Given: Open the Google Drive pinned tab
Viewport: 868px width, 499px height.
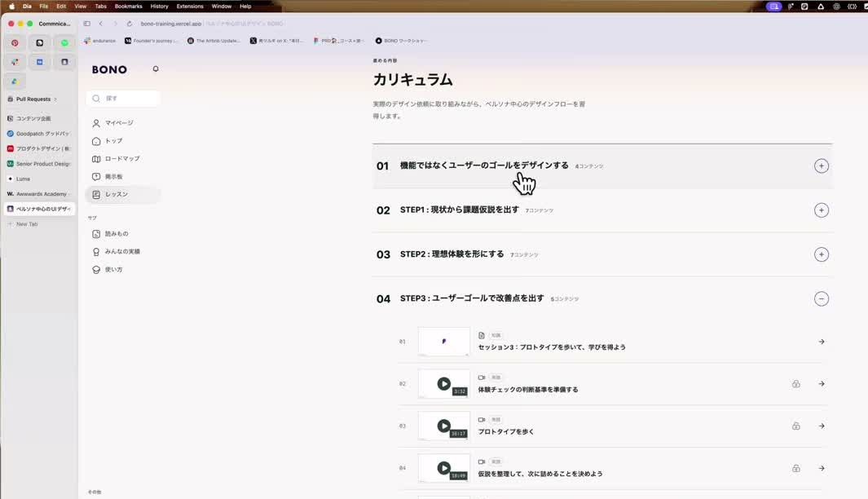Looking at the screenshot, I should coord(15,82).
